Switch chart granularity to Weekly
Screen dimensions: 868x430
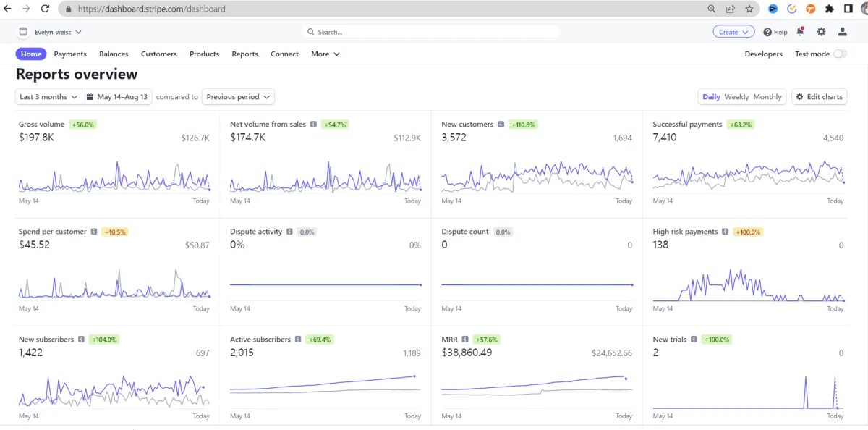pos(736,97)
